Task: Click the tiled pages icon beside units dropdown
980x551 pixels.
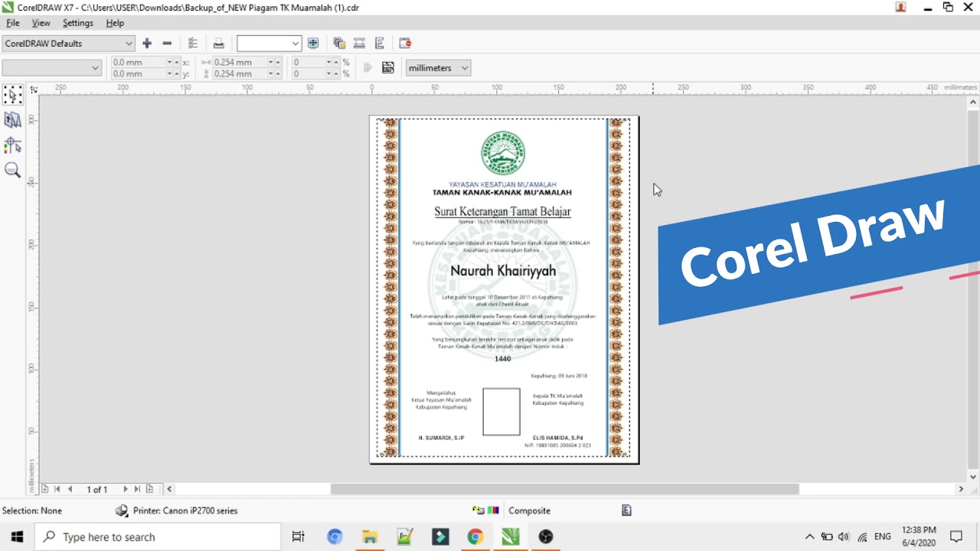Action: point(388,68)
